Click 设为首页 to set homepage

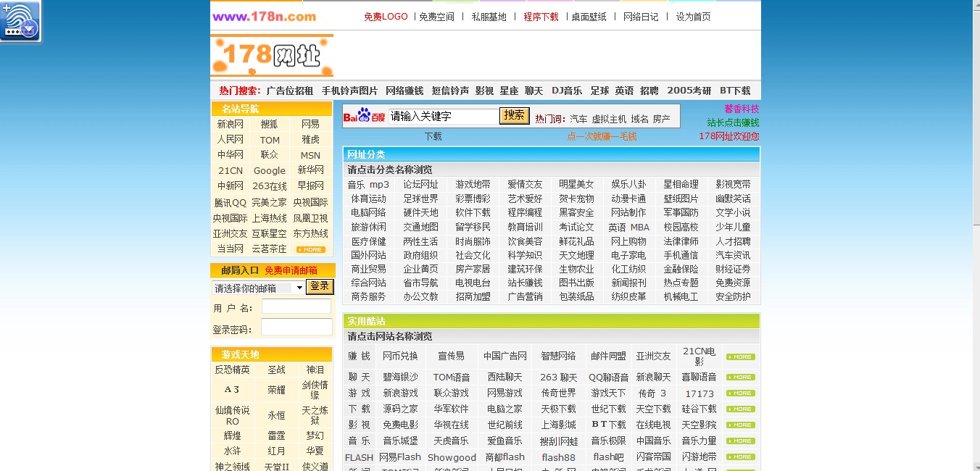point(693,17)
